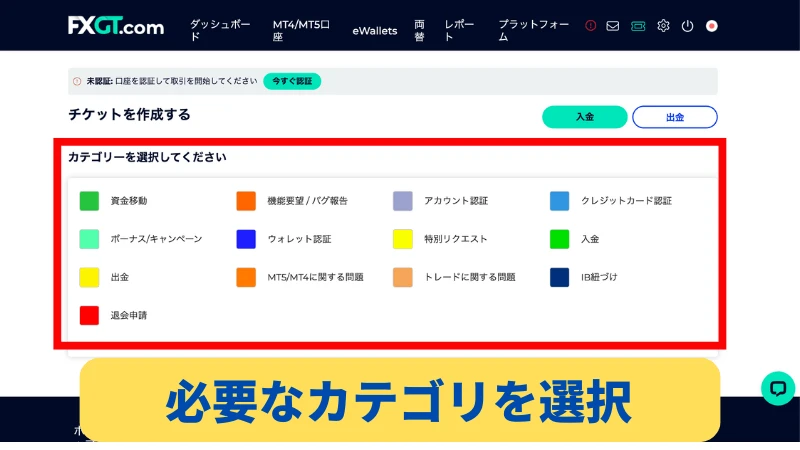Open the live chat bubble button

(778, 389)
